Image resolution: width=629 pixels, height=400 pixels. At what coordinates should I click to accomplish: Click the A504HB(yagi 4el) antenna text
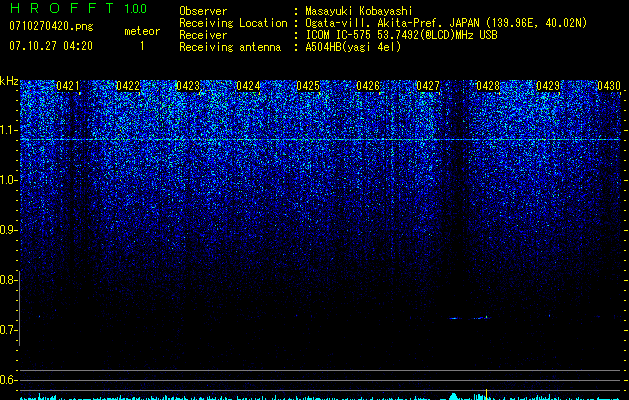pos(353,47)
